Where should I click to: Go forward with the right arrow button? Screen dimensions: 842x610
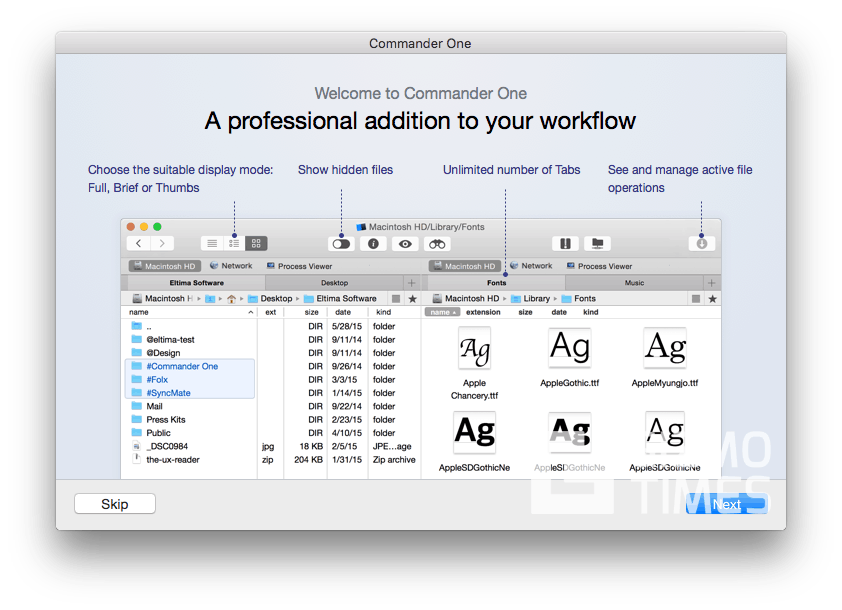coord(162,243)
